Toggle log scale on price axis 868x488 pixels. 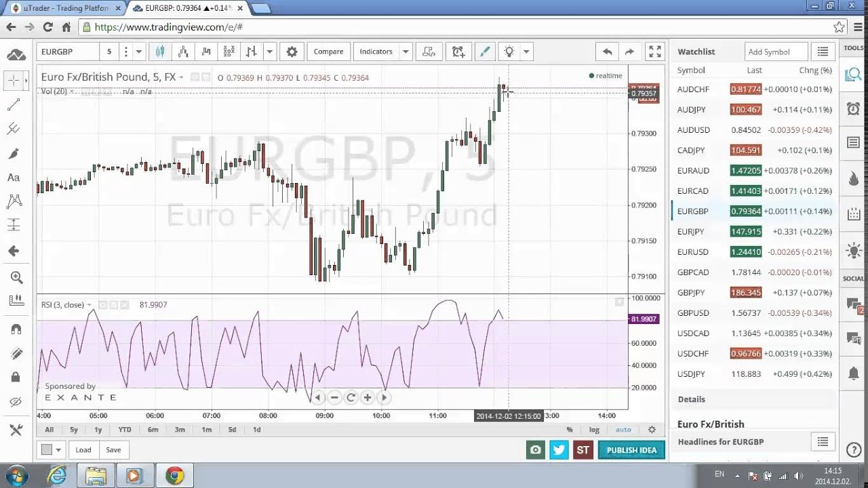594,430
